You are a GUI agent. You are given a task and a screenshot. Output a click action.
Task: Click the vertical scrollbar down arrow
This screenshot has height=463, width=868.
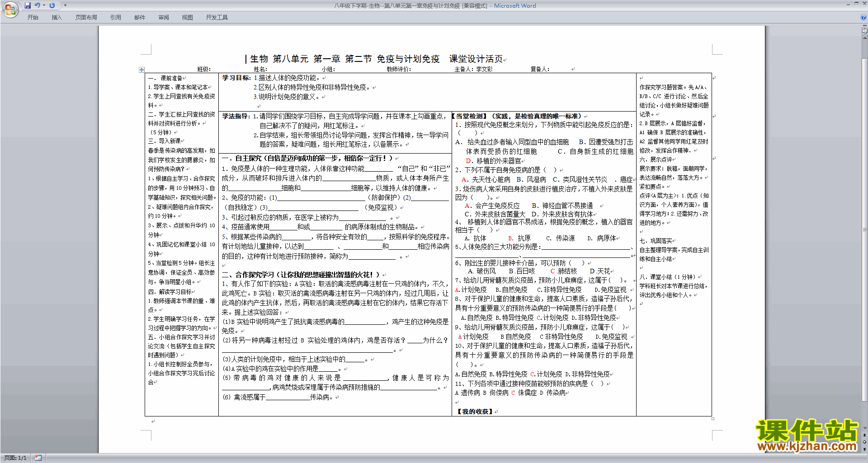(x=865, y=428)
